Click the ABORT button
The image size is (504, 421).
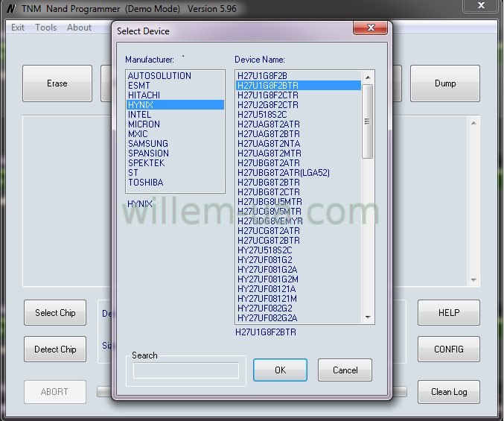pyautogui.click(x=54, y=392)
